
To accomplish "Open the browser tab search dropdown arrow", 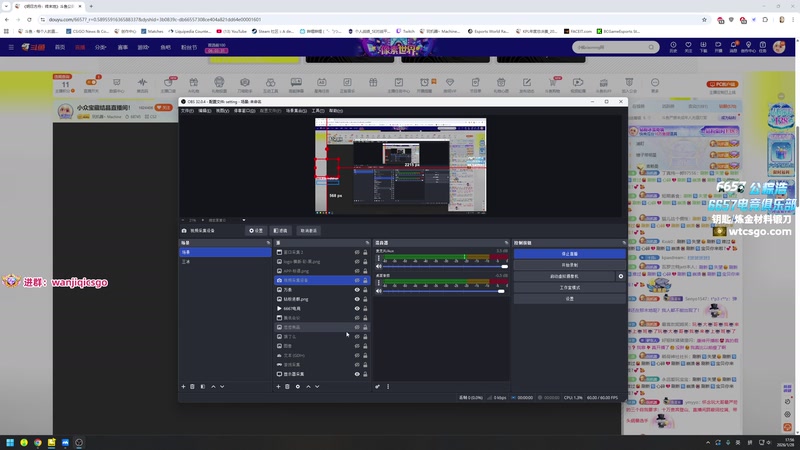I will [6, 6].
